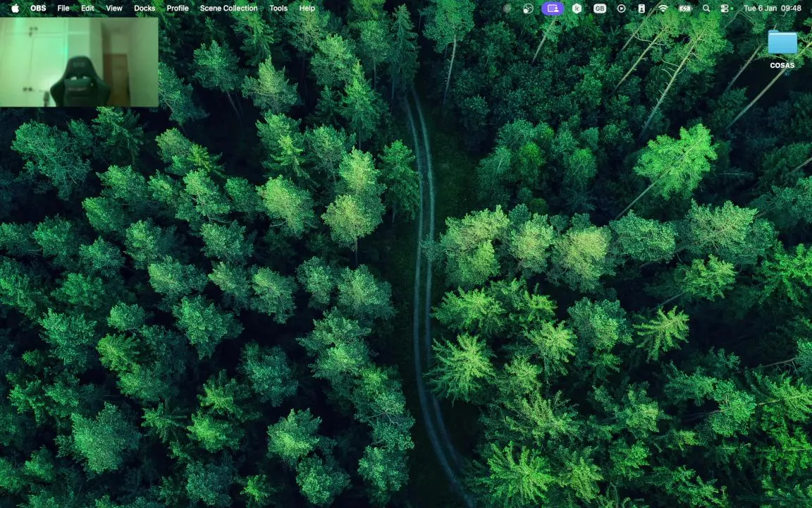Open the GB keyboard input source menu

coord(599,8)
